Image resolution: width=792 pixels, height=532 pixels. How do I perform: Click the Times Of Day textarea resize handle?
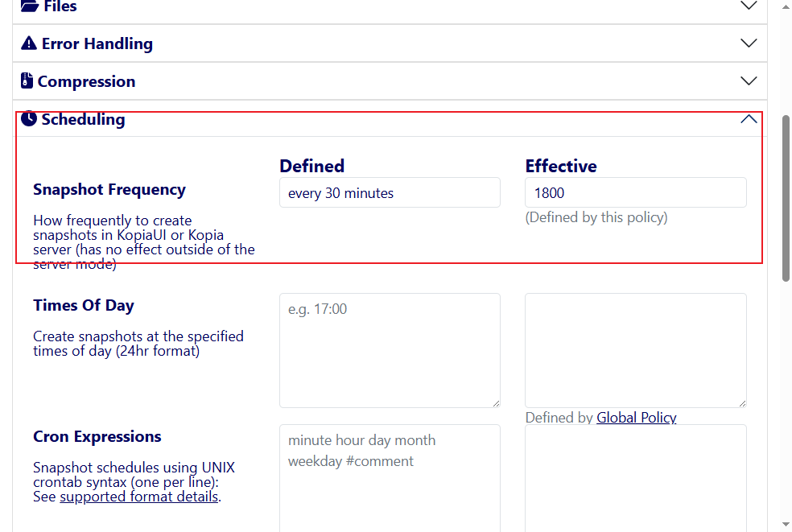point(496,403)
